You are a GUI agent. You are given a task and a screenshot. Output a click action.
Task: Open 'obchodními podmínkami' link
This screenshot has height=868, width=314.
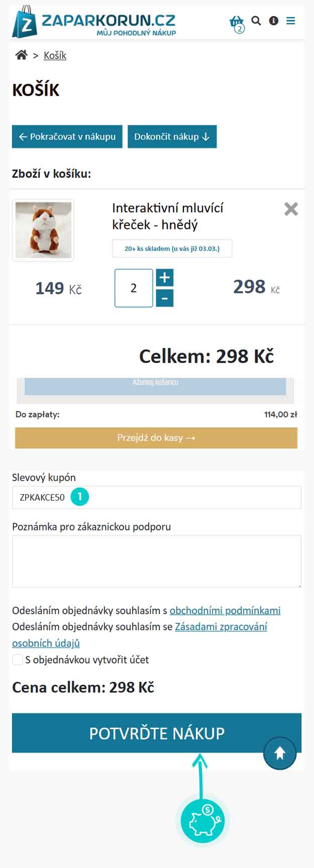coord(225,610)
